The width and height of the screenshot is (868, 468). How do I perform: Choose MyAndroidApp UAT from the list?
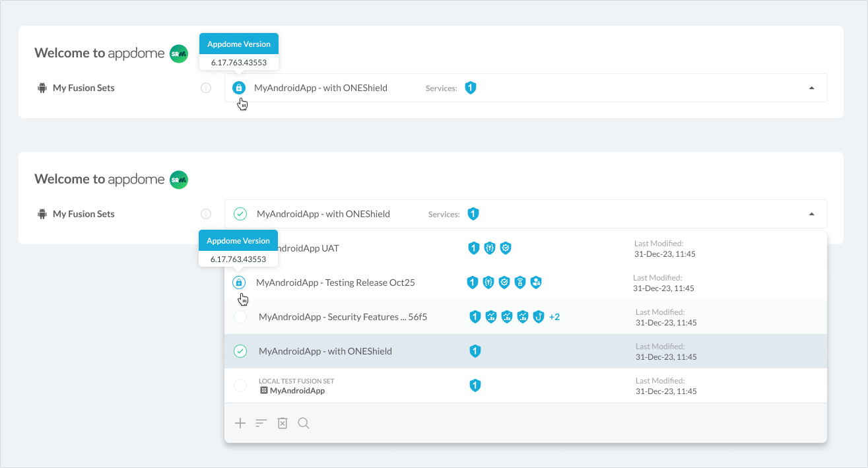pos(525,248)
